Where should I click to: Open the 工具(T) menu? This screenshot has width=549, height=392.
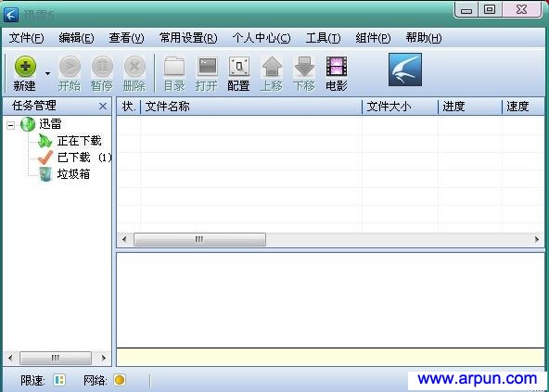pos(323,38)
